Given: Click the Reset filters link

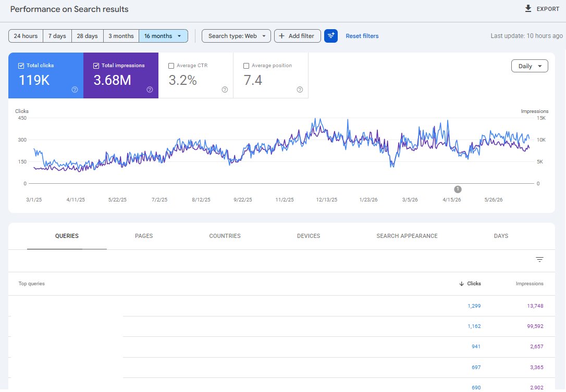Looking at the screenshot, I should [362, 36].
